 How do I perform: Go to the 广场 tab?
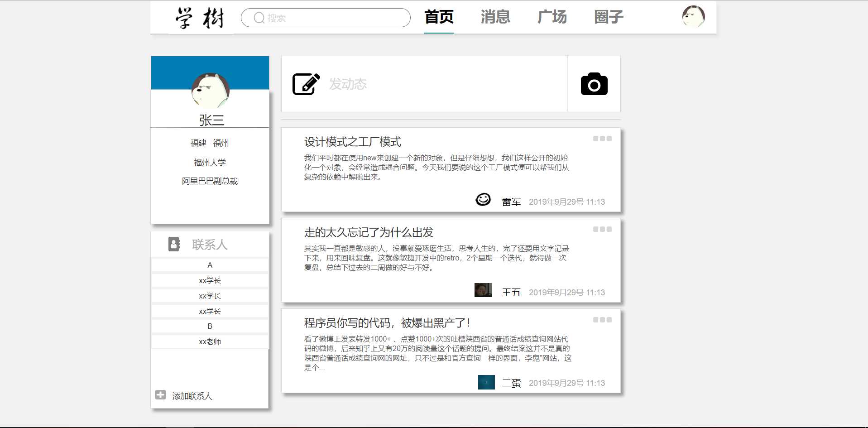tap(552, 17)
